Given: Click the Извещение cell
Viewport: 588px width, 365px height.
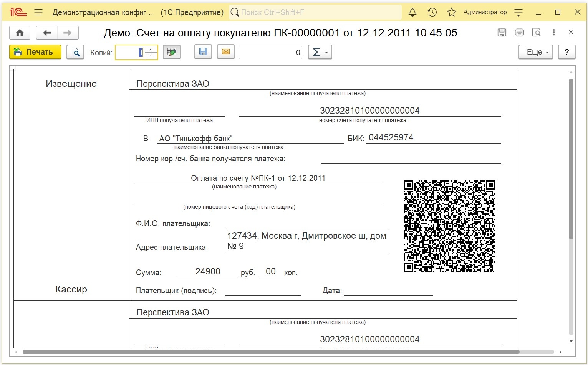Looking at the screenshot, I should (x=71, y=84).
